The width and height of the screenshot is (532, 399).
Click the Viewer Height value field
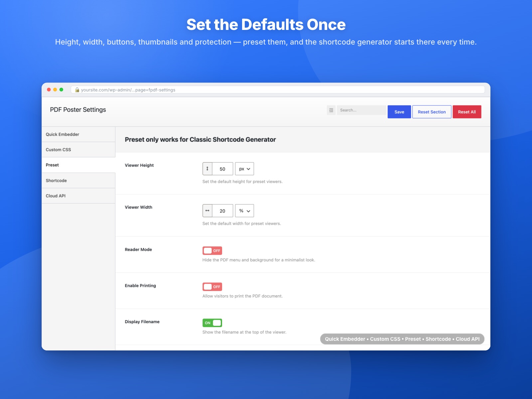pos(222,169)
